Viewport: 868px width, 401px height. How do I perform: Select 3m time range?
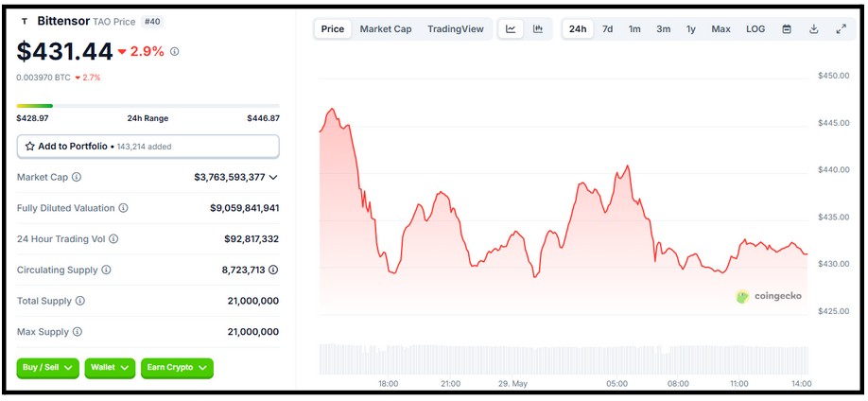663,29
